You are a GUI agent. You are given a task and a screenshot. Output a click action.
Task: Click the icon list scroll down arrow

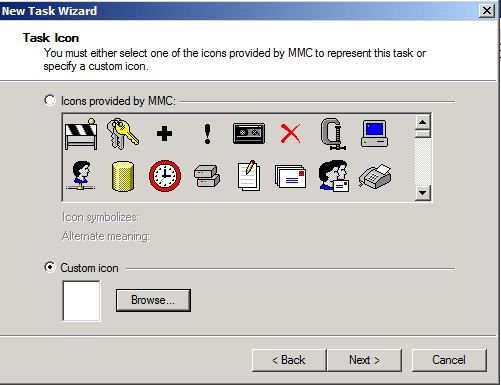click(423, 193)
